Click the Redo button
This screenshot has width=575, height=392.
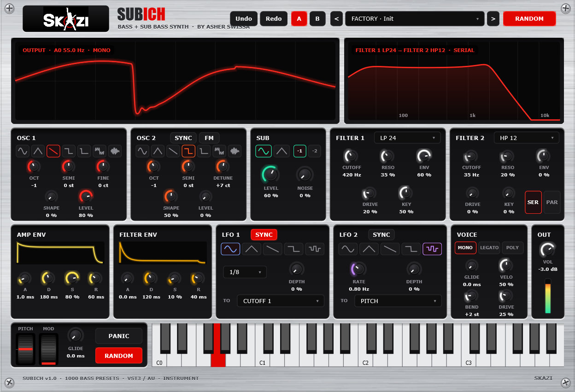pyautogui.click(x=274, y=18)
